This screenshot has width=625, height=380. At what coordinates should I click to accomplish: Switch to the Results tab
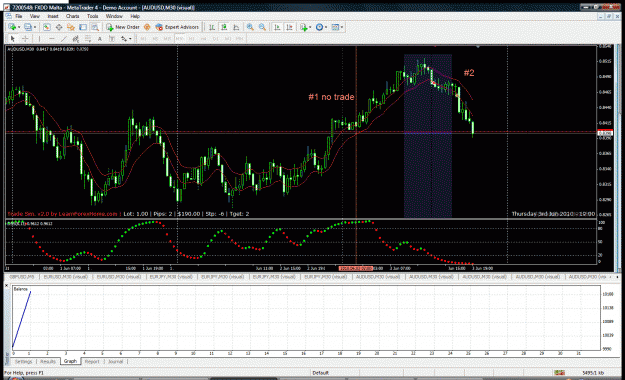point(48,361)
